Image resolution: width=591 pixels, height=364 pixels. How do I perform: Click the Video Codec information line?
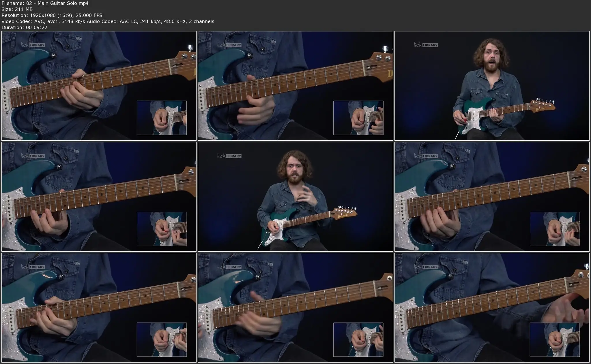[108, 21]
